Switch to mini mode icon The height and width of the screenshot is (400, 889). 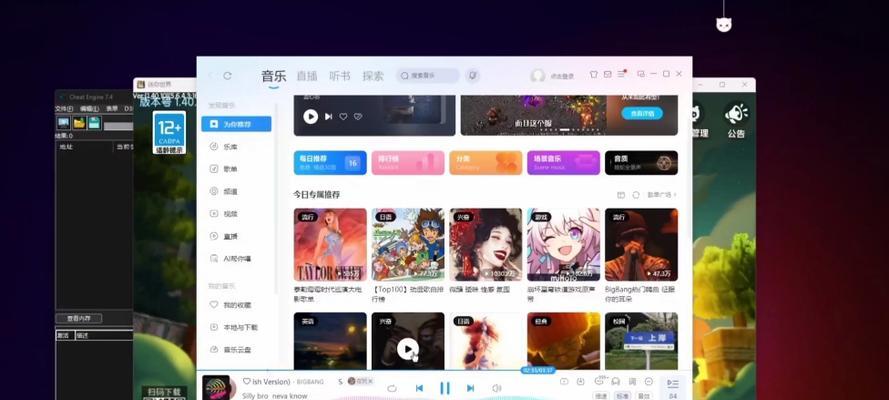click(641, 74)
